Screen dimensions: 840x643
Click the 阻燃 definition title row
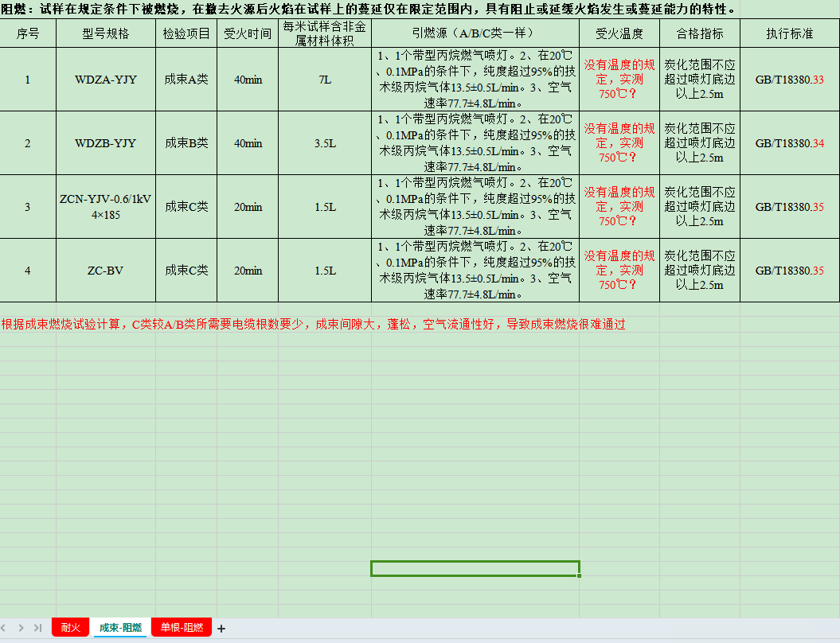(366, 10)
